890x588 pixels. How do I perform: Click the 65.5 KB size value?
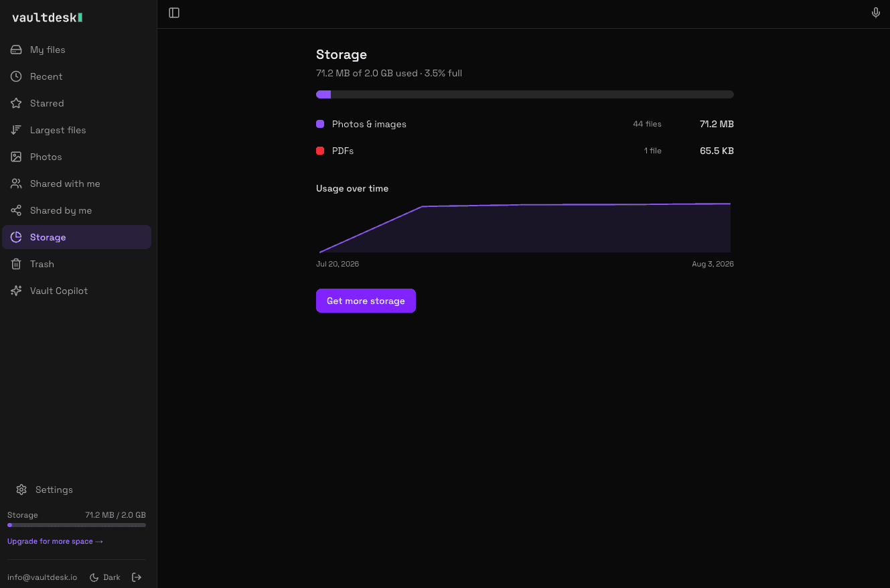tap(717, 151)
